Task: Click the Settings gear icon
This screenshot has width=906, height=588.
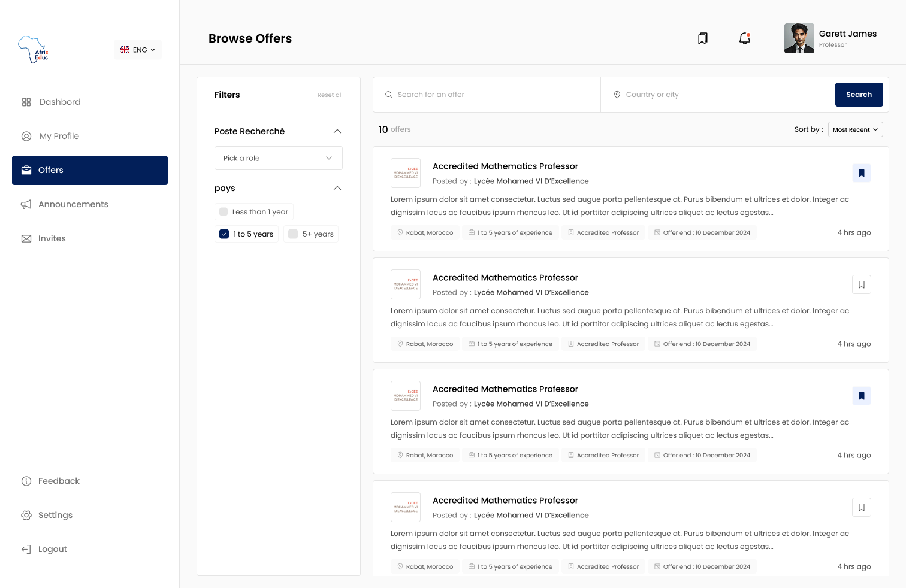Action: click(x=26, y=515)
